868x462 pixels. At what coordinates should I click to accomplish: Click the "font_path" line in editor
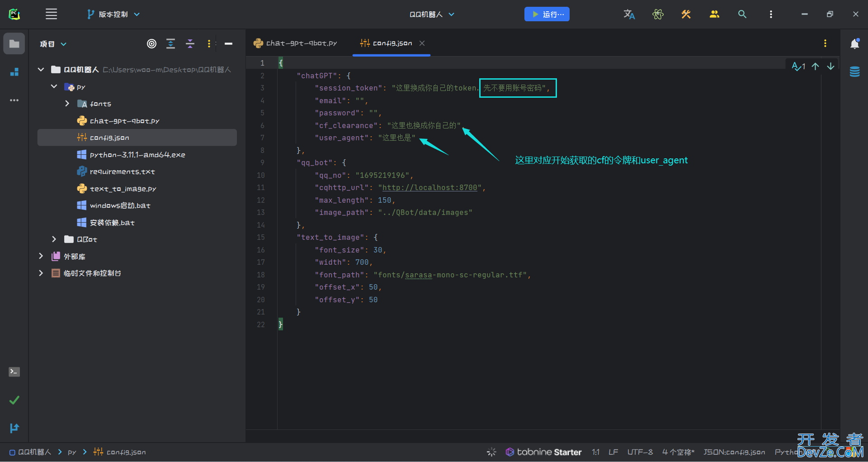(x=423, y=275)
